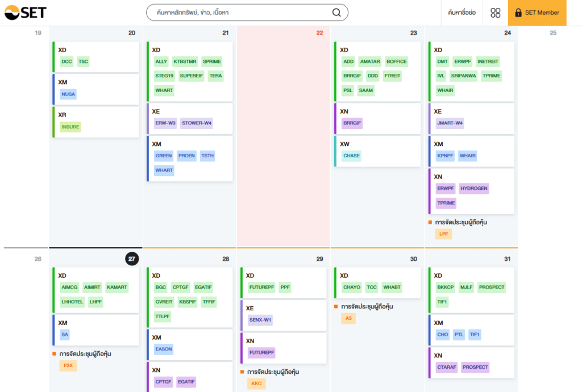The image size is (582, 392).
Task: Select GVREIT tag on day 28
Action: point(164,302)
